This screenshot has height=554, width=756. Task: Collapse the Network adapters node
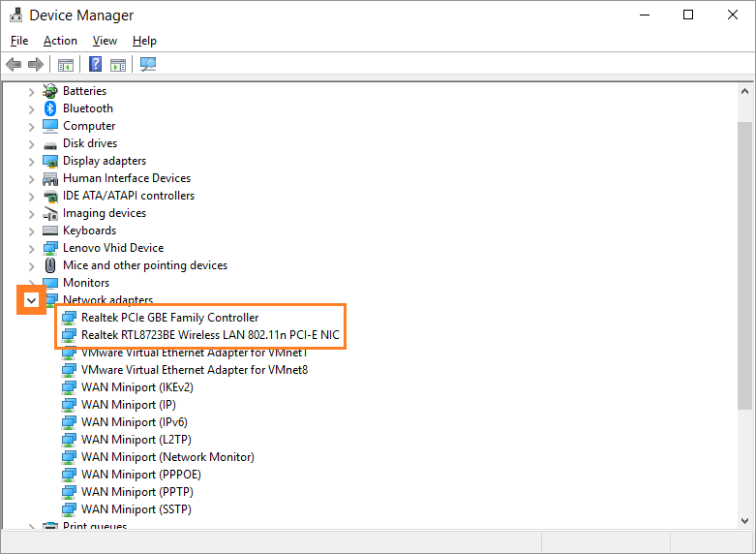(x=31, y=300)
